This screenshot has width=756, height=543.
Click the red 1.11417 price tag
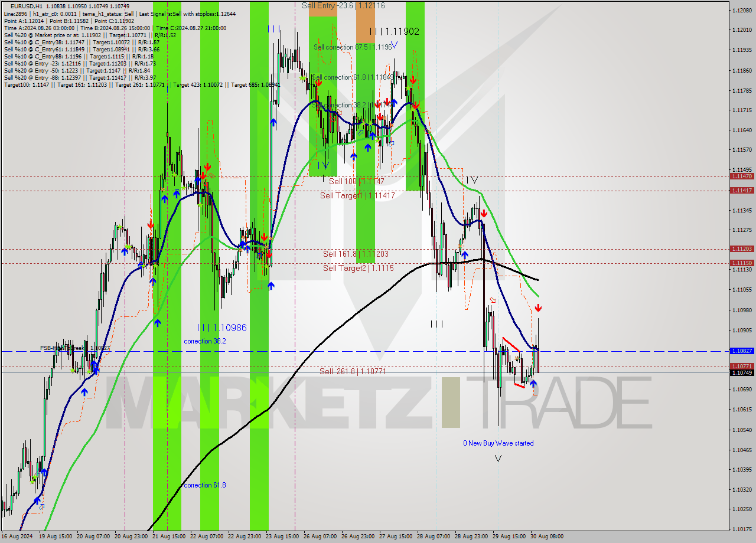pyautogui.click(x=742, y=190)
